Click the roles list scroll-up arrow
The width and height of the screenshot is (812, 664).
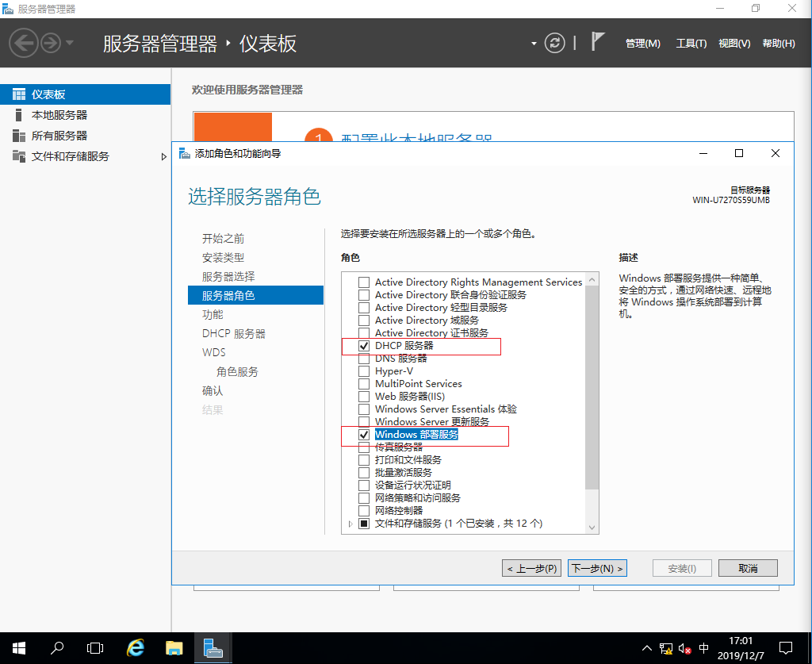pyautogui.click(x=592, y=279)
